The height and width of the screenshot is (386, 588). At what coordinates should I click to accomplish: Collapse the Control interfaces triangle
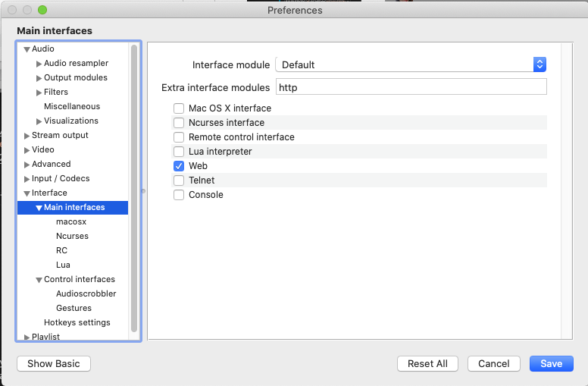pyautogui.click(x=39, y=280)
